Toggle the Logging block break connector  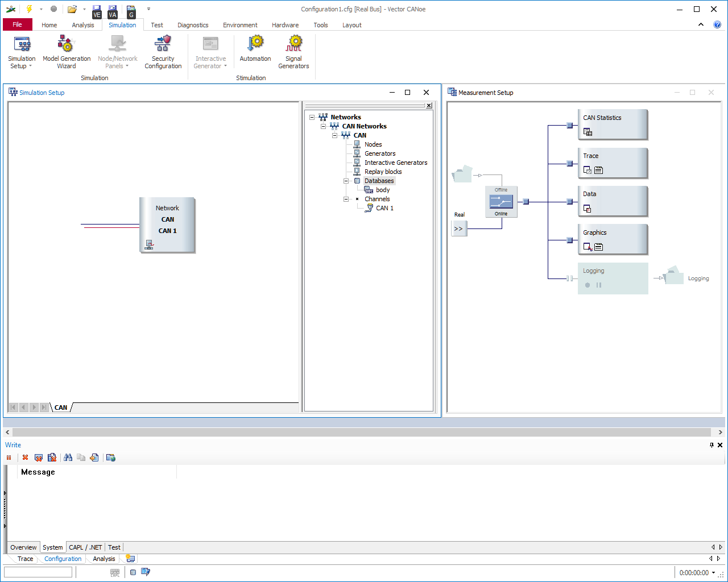coord(570,278)
